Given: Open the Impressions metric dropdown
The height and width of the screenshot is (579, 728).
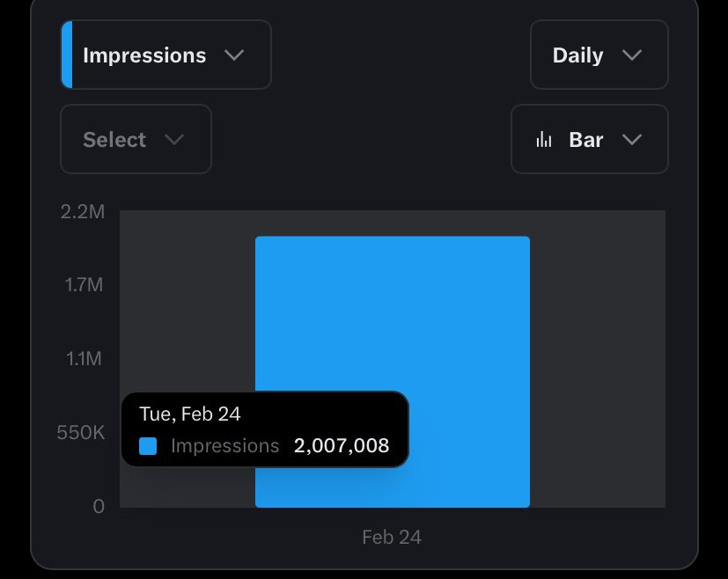Looking at the screenshot, I should (x=165, y=55).
